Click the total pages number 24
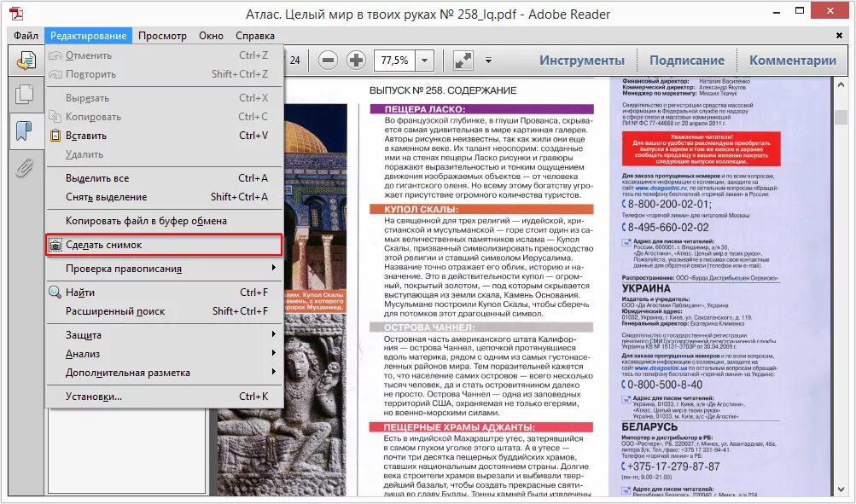 tap(294, 60)
